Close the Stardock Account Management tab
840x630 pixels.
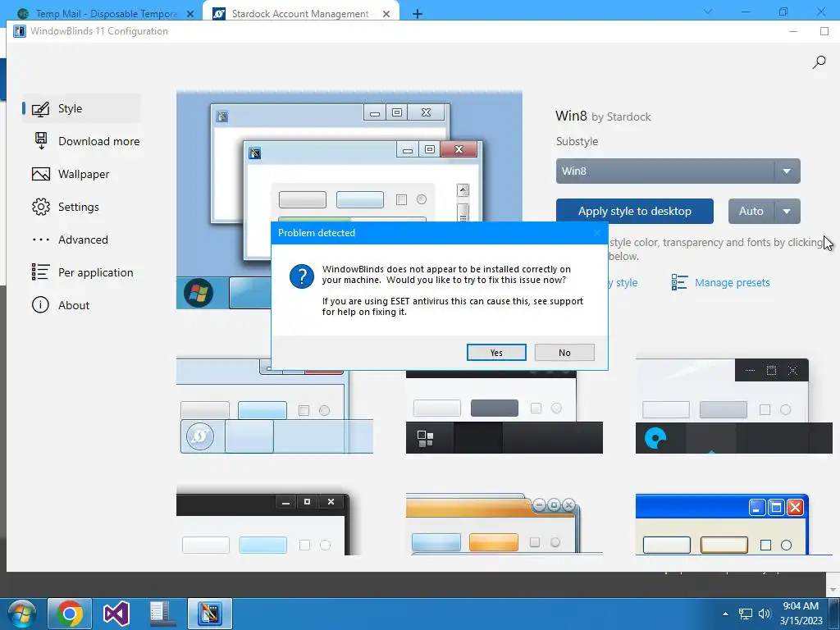tap(386, 14)
